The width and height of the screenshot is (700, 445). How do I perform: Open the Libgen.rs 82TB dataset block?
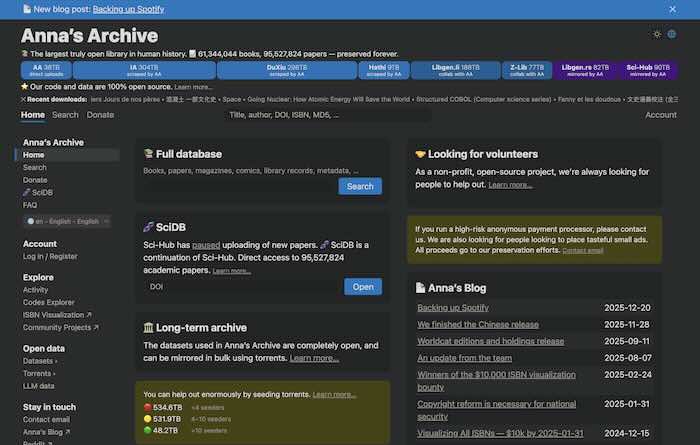(585, 70)
